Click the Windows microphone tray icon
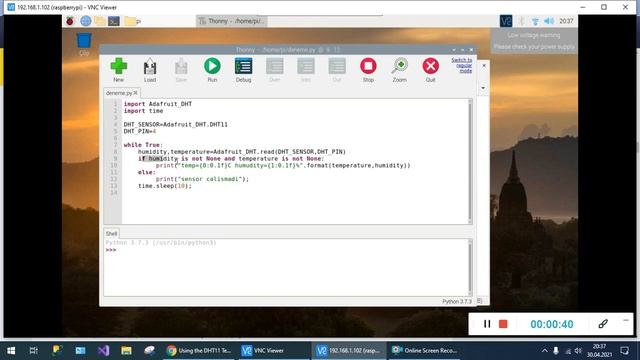640x360 pixels. click(556, 350)
